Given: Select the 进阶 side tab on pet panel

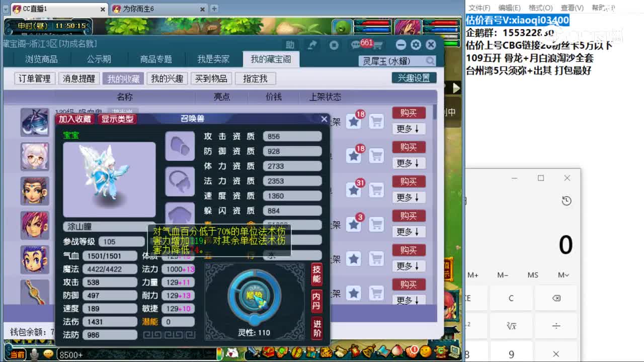Looking at the screenshot, I should point(316,328).
